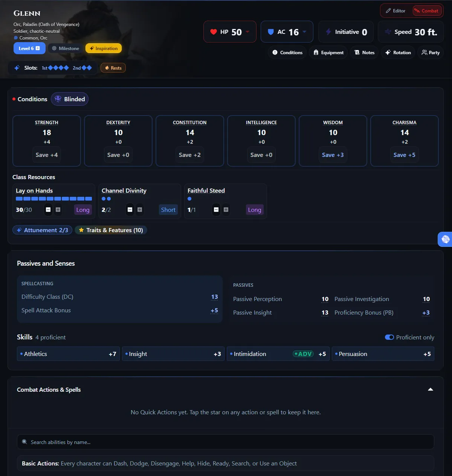452x476 pixels.
Task: Toggle the Faithful Steed use dot
Action: click(x=189, y=199)
